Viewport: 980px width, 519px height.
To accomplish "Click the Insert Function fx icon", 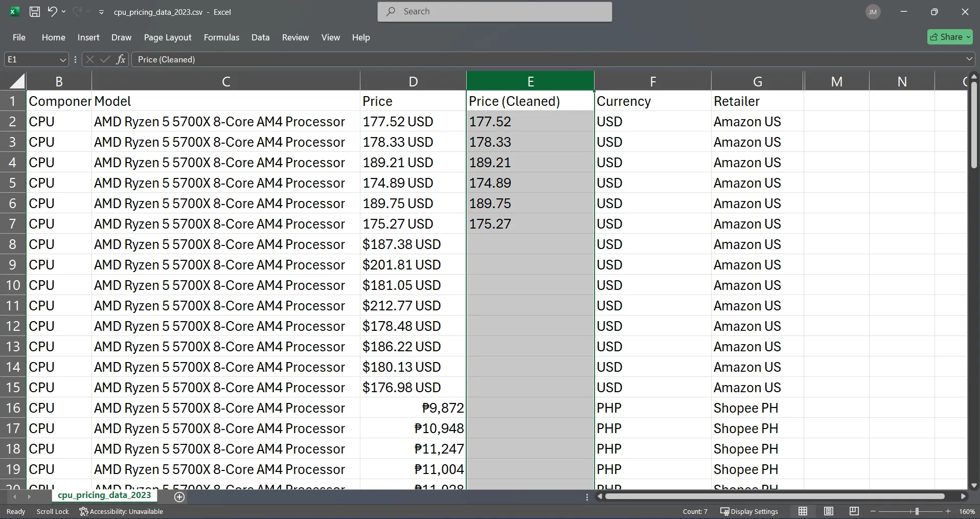I will pos(121,59).
